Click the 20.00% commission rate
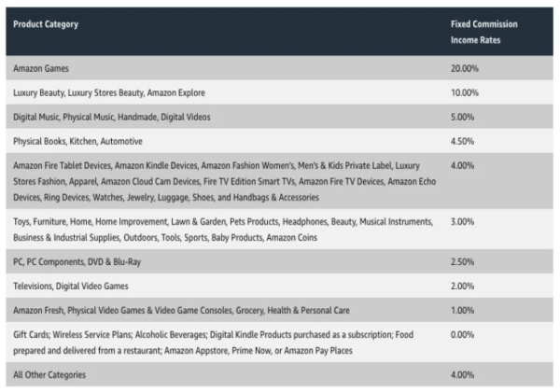This screenshot has height=392, width=560. (x=465, y=70)
